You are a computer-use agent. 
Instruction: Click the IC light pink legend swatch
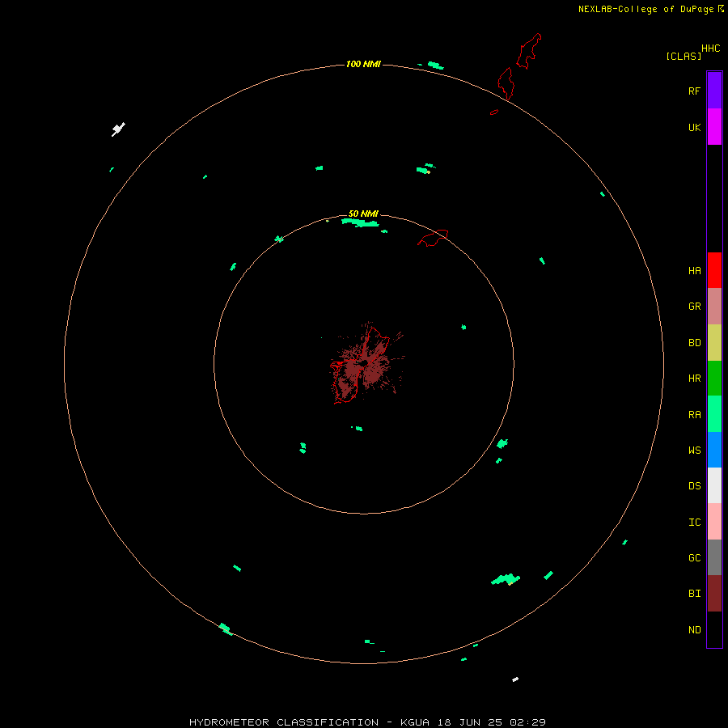714,522
